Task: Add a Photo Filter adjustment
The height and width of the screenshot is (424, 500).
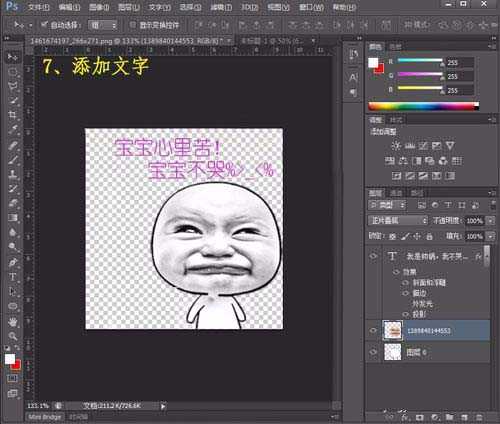Action: (x=430, y=161)
